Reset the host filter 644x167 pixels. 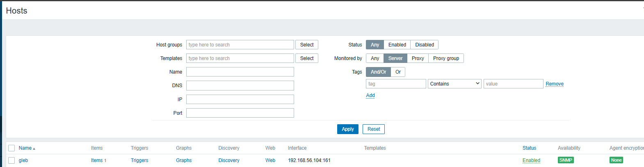[x=373, y=129]
